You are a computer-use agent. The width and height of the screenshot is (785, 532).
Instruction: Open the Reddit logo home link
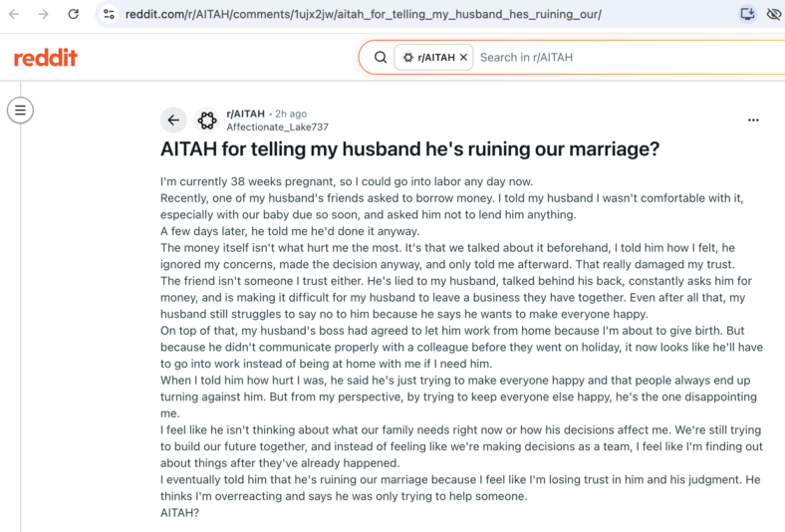tap(46, 58)
